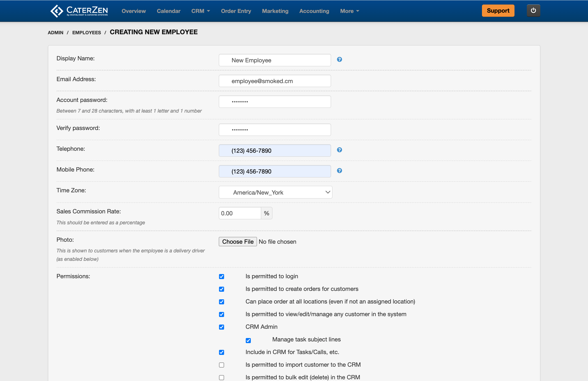Uncheck Can place order at all locations

tap(222, 302)
